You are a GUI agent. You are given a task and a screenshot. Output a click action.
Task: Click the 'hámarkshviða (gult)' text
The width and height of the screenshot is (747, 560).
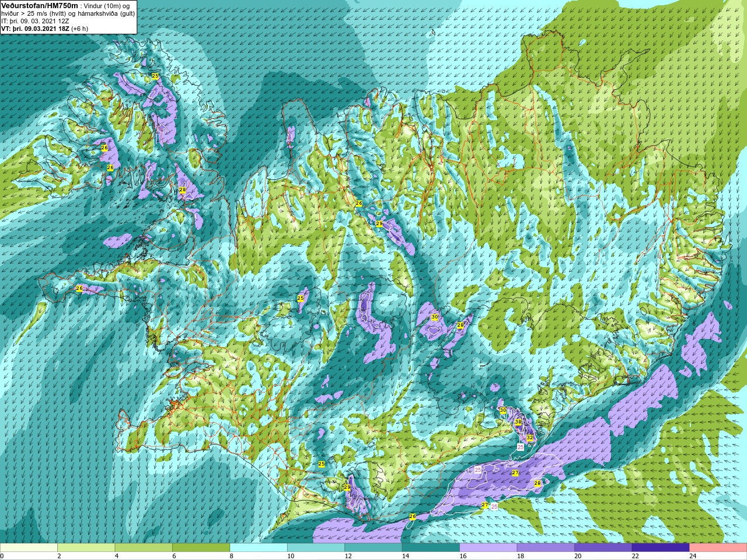(x=105, y=13)
